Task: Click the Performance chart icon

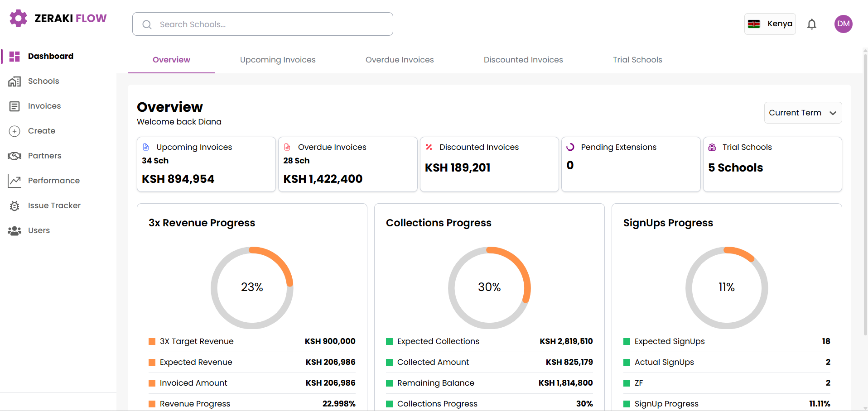Action: click(x=14, y=181)
